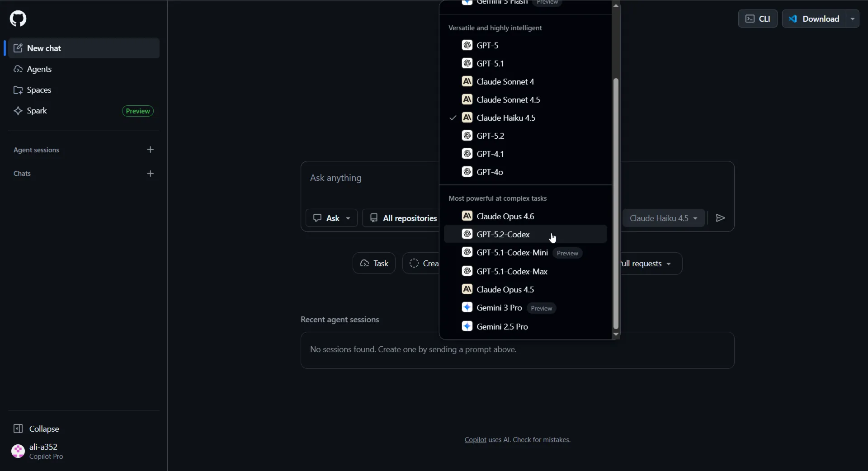Select Gemini 2.5 Pro from model list

coord(502,327)
